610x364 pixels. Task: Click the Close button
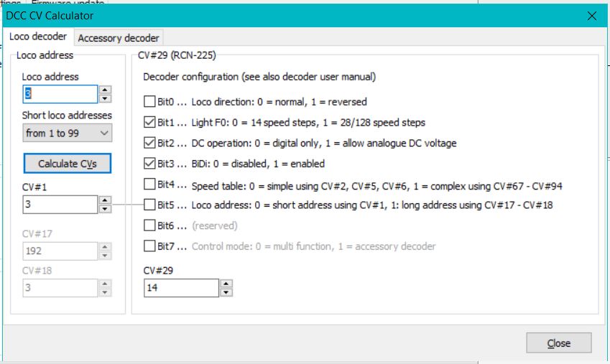point(558,343)
